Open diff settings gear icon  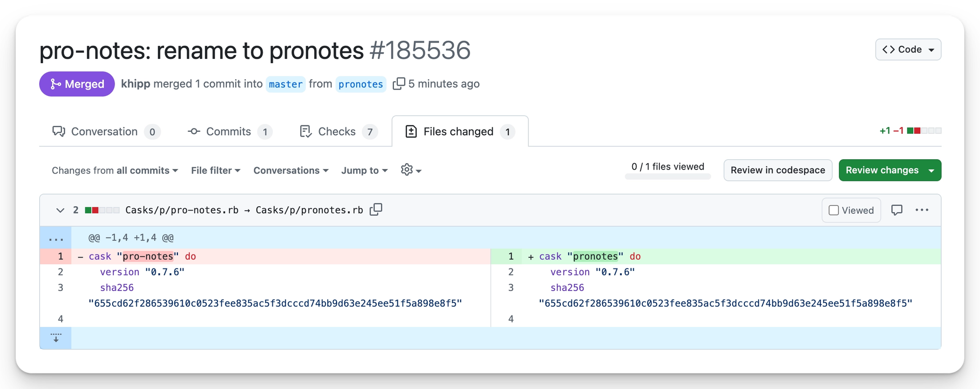pyautogui.click(x=411, y=170)
